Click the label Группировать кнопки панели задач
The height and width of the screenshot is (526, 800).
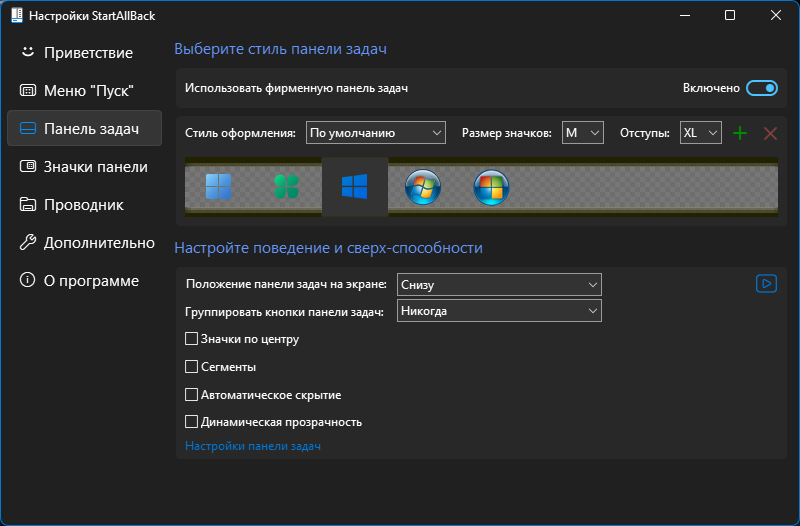(284, 312)
